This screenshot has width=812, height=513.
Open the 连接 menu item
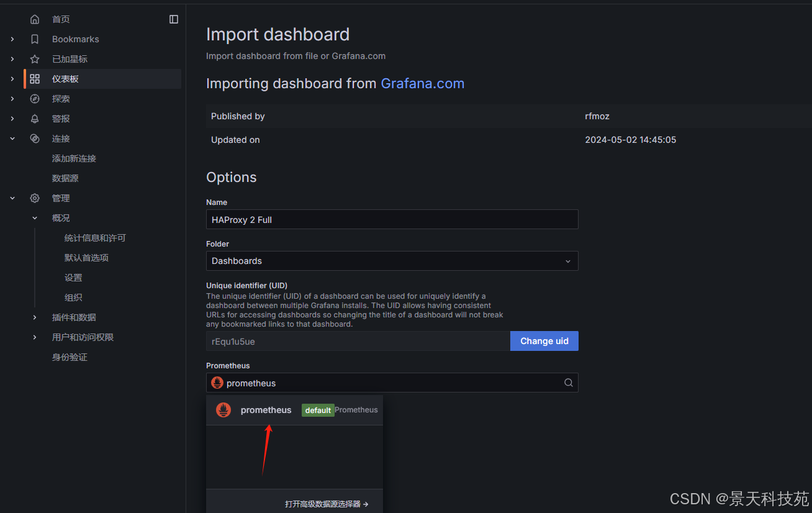61,138
